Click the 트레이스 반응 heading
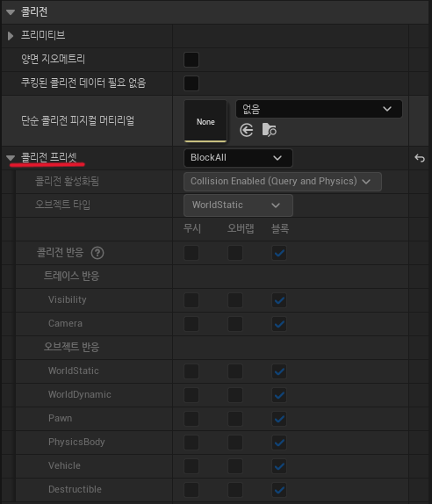 tap(72, 276)
